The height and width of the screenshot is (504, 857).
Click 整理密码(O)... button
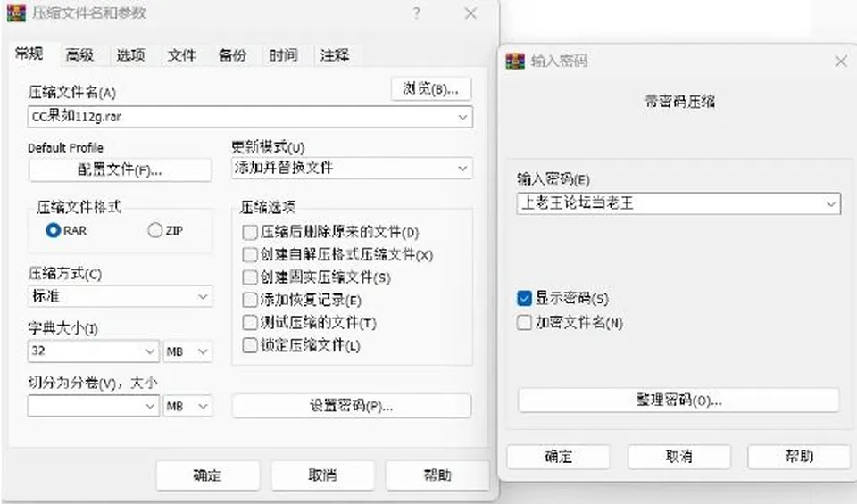tap(678, 401)
